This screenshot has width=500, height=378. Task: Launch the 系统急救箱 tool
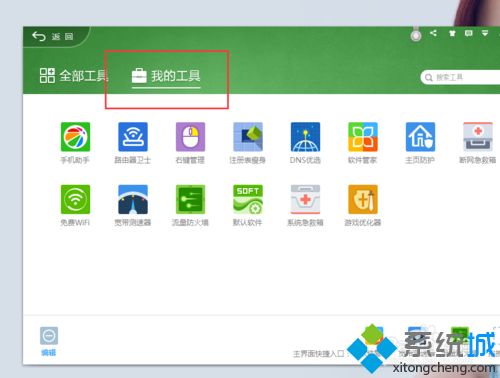click(x=305, y=199)
